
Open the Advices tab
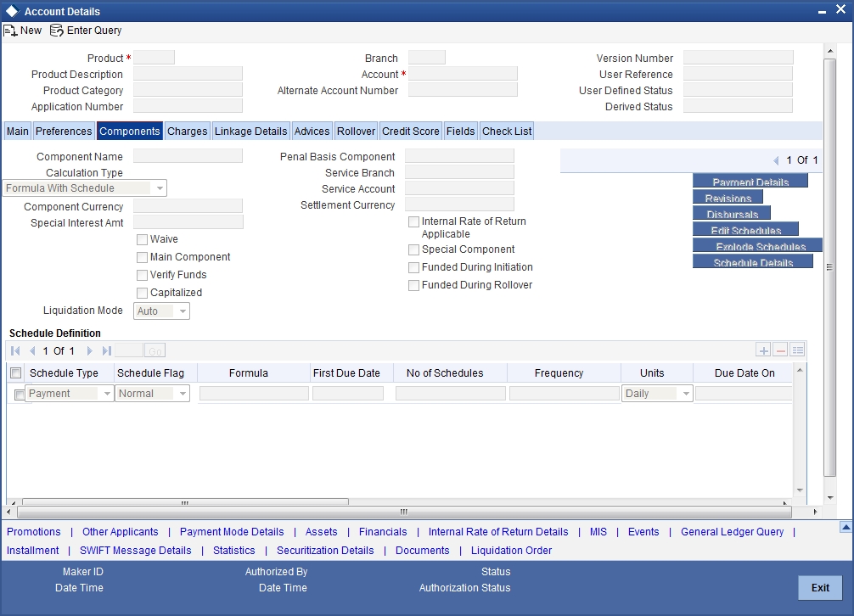tap(312, 132)
